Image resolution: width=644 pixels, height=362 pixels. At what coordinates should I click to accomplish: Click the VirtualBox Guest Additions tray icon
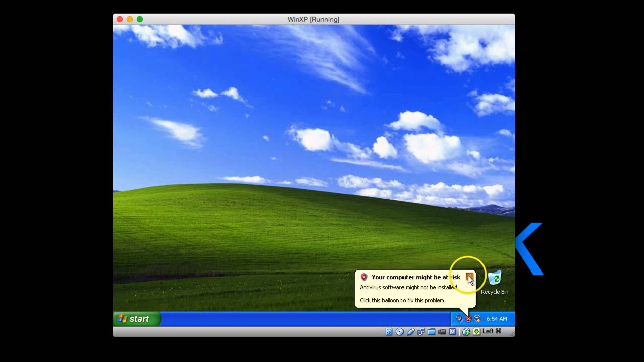477,319
